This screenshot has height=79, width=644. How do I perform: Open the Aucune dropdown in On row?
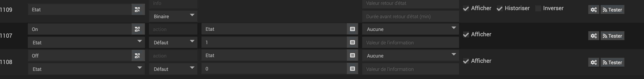[x=410, y=29]
